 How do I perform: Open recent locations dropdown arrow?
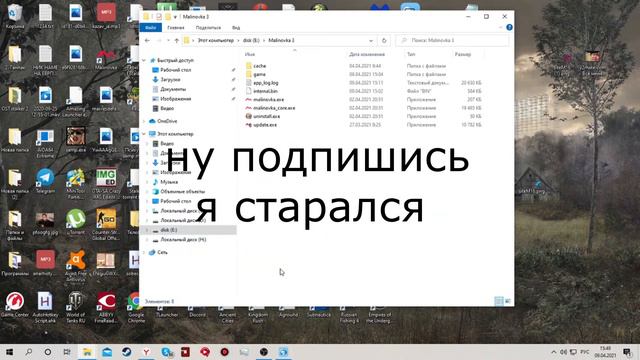[x=168, y=40]
